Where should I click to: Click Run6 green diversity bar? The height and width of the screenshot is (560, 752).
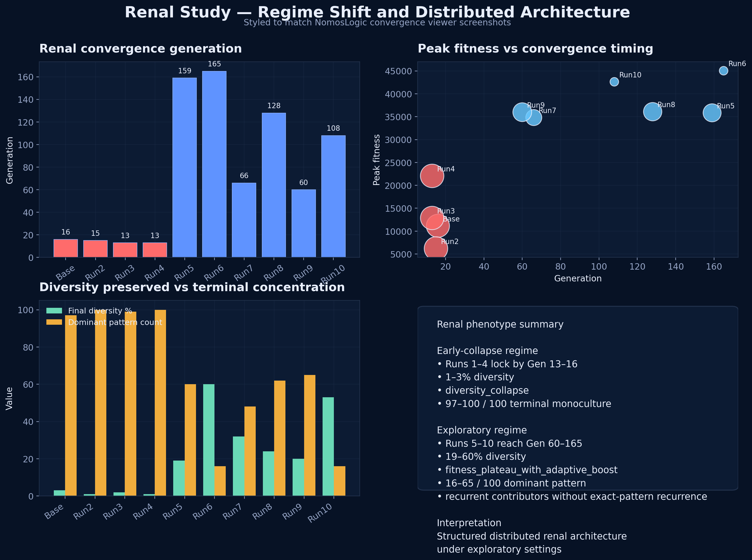[x=209, y=440]
